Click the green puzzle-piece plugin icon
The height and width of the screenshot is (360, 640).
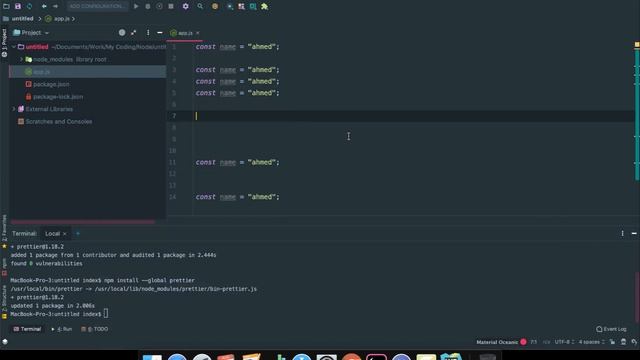pos(264,6)
